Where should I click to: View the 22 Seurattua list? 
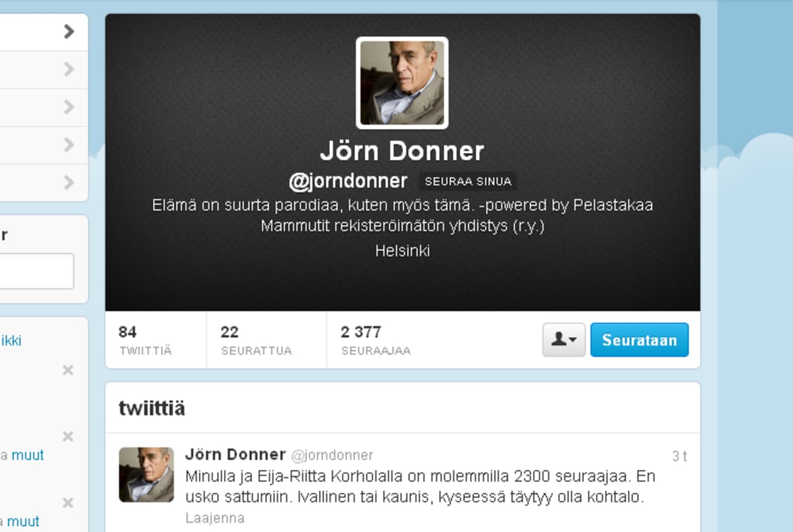tap(256, 340)
